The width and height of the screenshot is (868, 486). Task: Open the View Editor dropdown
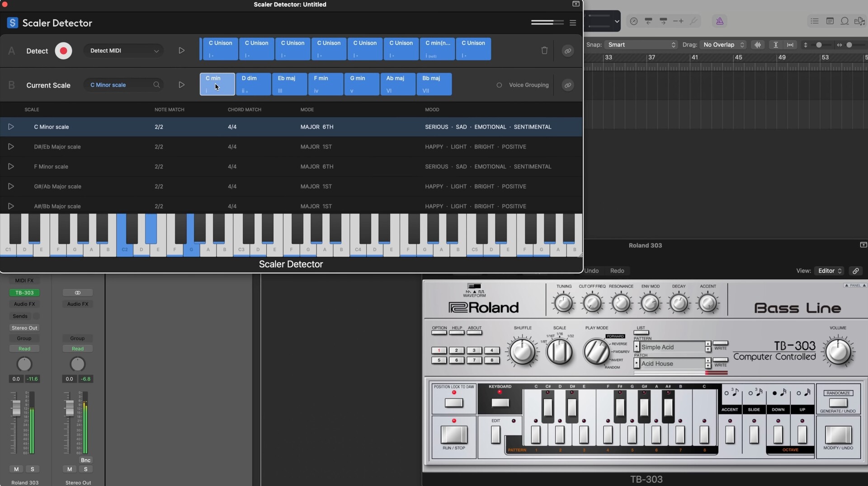829,271
